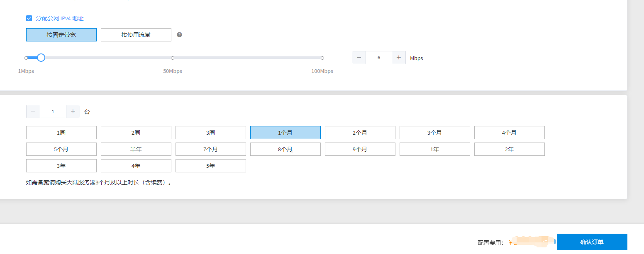The height and width of the screenshot is (254, 644).
Task: Click the 确认订单 button
Action: [x=592, y=242]
